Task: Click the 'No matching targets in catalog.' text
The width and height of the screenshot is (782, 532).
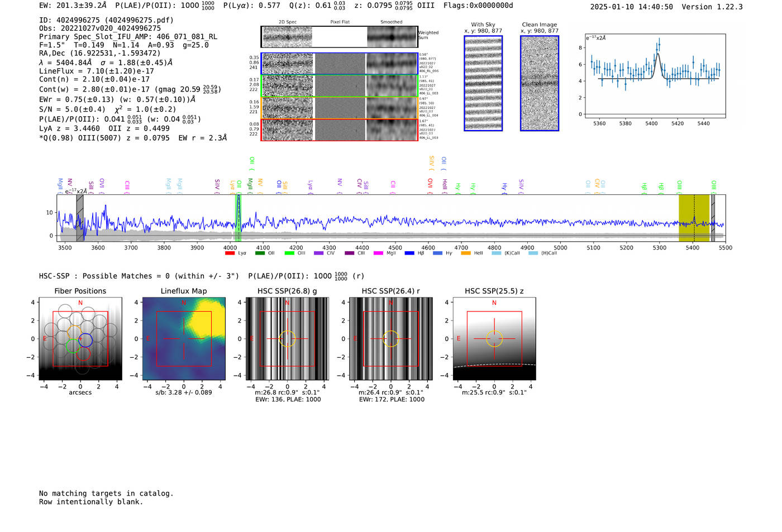Action: coord(106,493)
